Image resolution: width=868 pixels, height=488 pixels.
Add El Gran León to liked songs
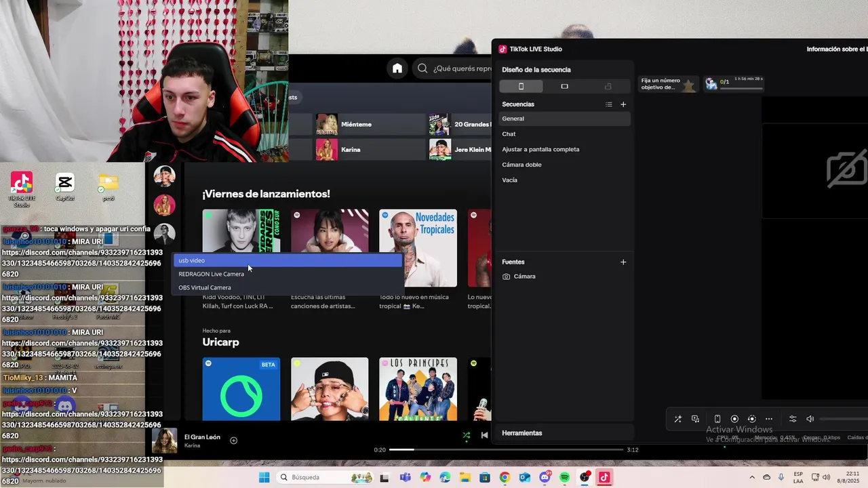coord(233,441)
